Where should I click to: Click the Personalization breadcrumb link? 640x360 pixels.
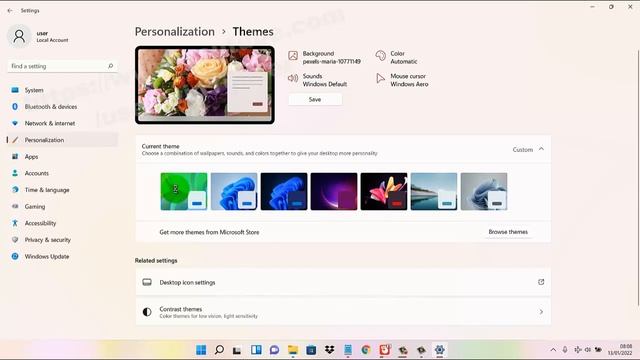tap(175, 32)
